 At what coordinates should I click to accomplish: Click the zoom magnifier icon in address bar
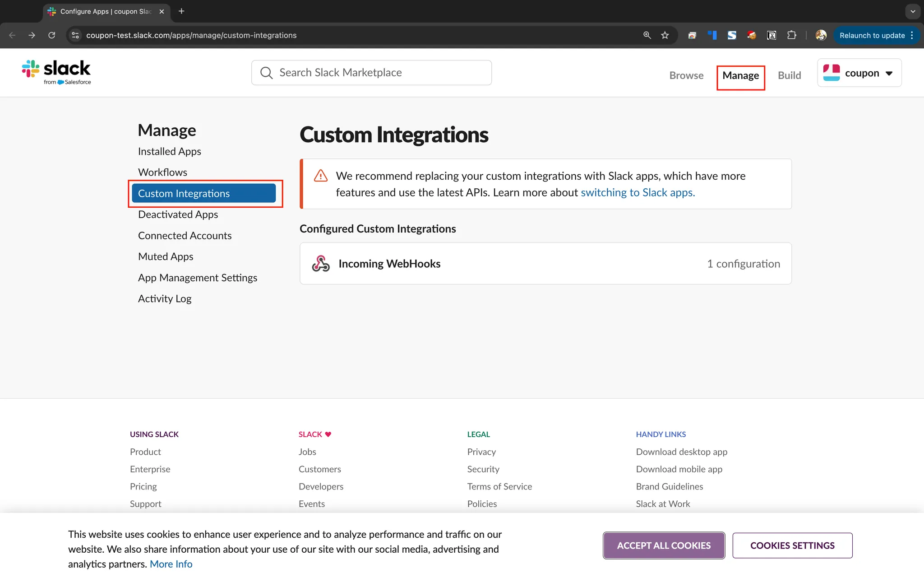click(x=647, y=35)
